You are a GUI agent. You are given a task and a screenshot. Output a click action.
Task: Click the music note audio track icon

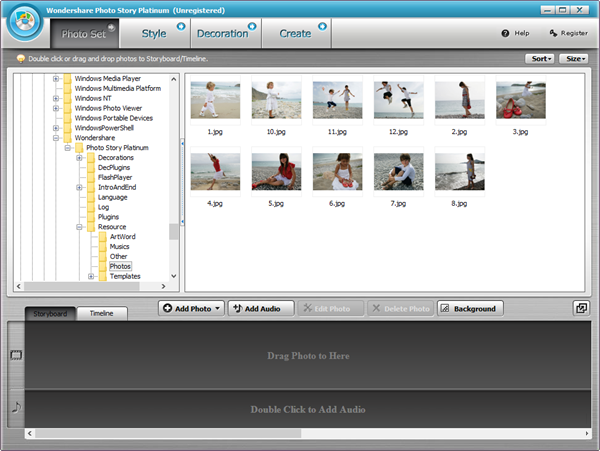click(16, 407)
